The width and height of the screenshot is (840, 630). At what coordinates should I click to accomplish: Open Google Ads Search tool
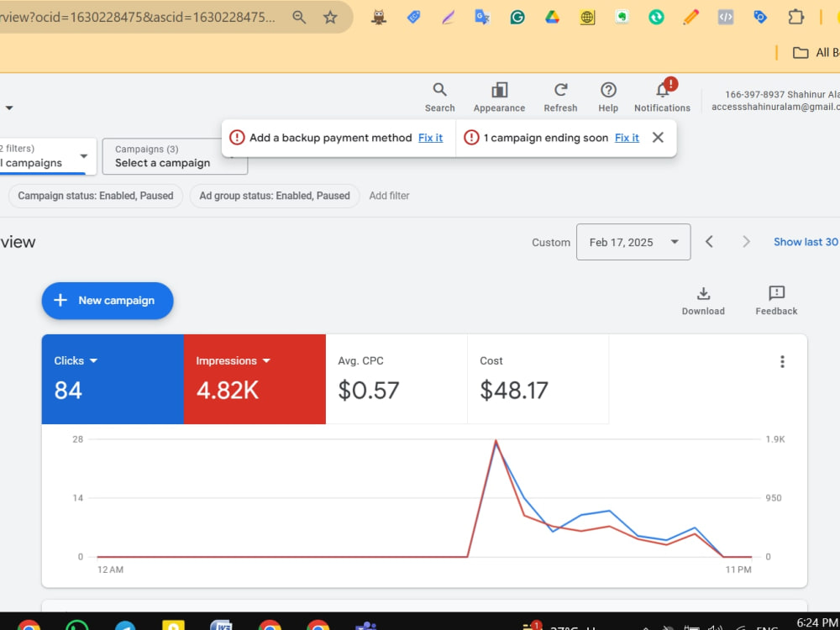pos(440,97)
